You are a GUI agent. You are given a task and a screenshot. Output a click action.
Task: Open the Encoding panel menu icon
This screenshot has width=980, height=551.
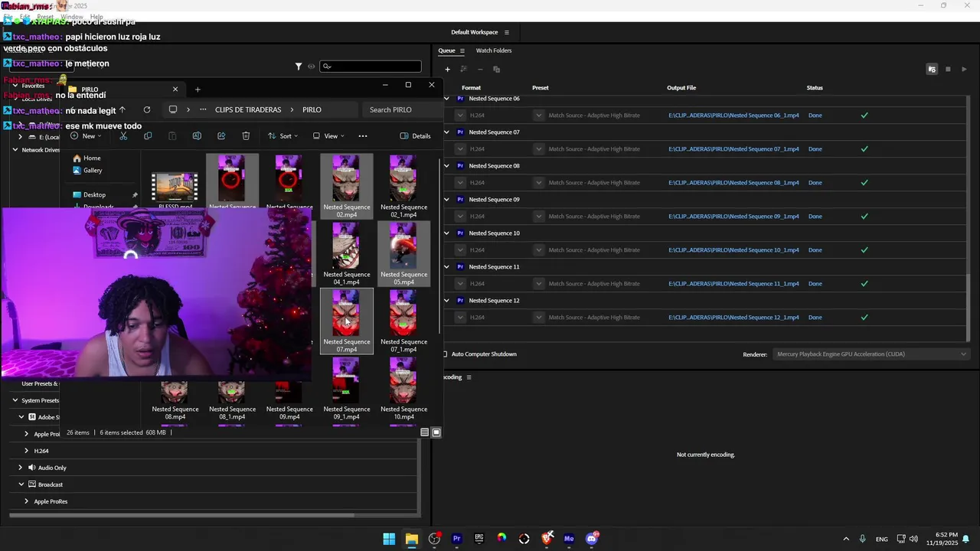pos(469,377)
